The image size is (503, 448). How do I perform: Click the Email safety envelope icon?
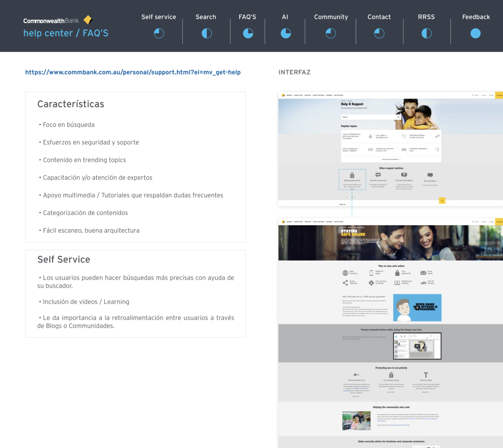(423, 273)
